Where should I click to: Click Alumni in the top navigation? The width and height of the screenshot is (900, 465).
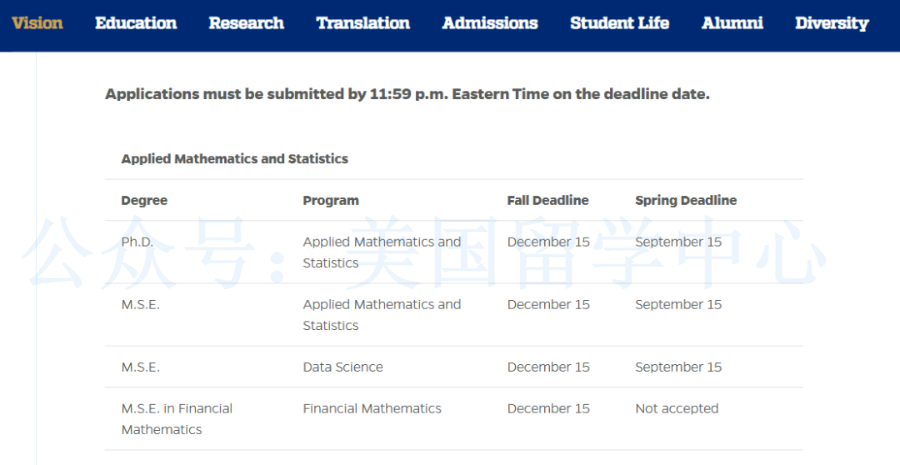pos(732,23)
